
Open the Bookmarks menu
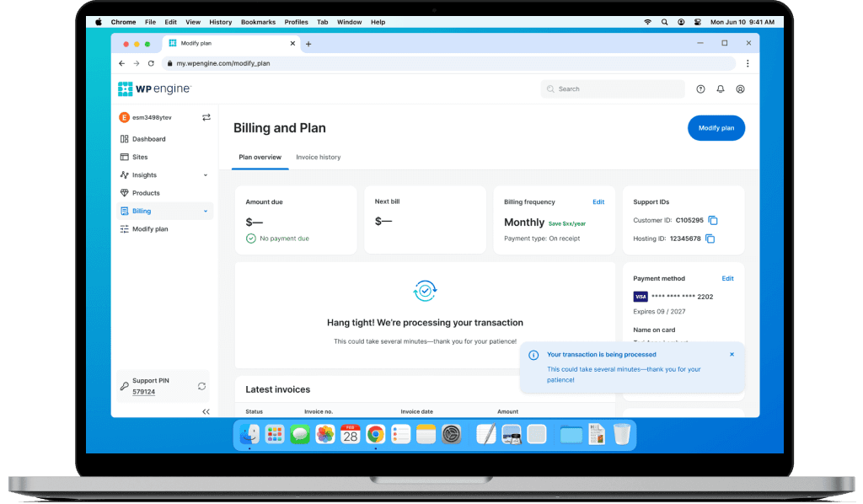coord(258,22)
